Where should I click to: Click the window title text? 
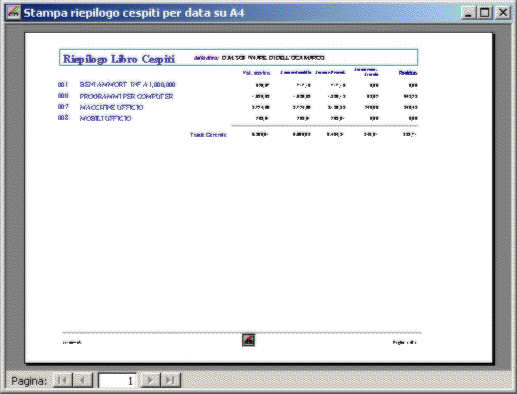pyautogui.click(x=134, y=13)
